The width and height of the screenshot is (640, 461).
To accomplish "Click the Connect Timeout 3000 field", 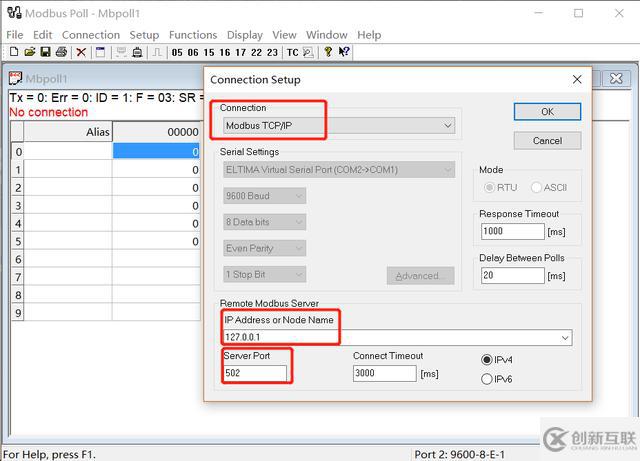I will point(384,373).
